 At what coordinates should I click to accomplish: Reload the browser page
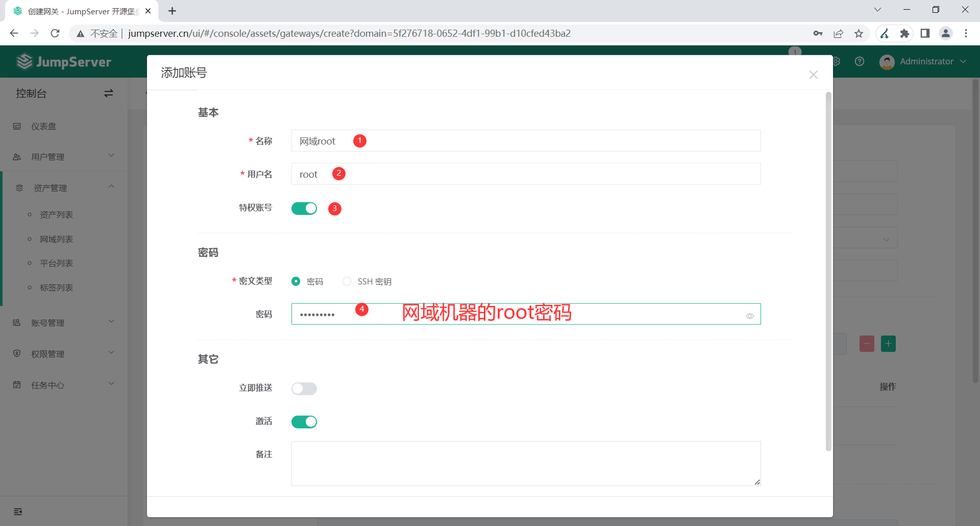coord(55,33)
